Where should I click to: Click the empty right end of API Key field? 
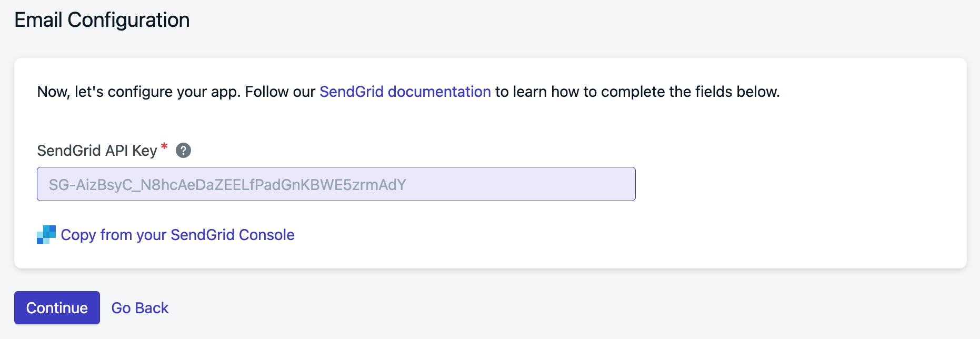[x=526, y=184]
